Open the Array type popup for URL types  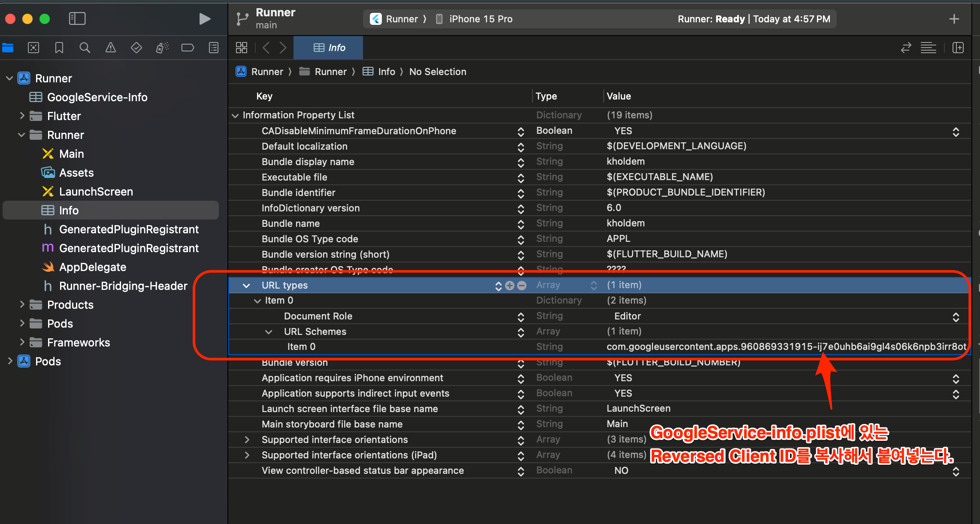pyautogui.click(x=594, y=286)
